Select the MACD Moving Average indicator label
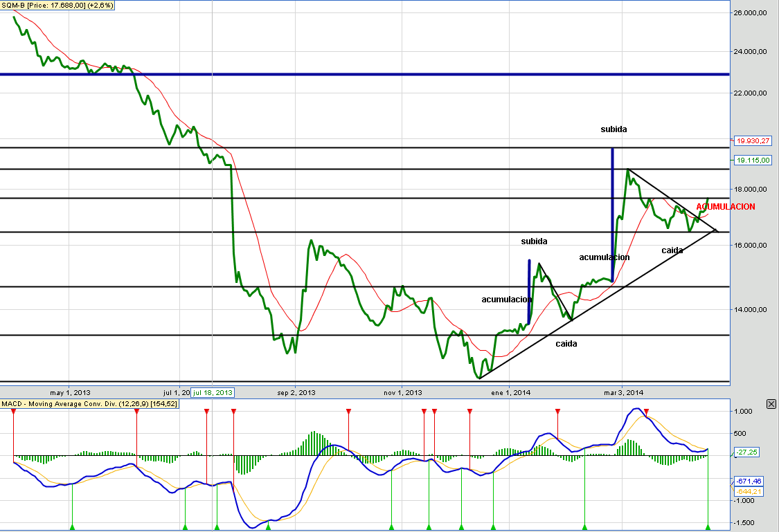Viewport: 779px width, 532px height. [90, 403]
